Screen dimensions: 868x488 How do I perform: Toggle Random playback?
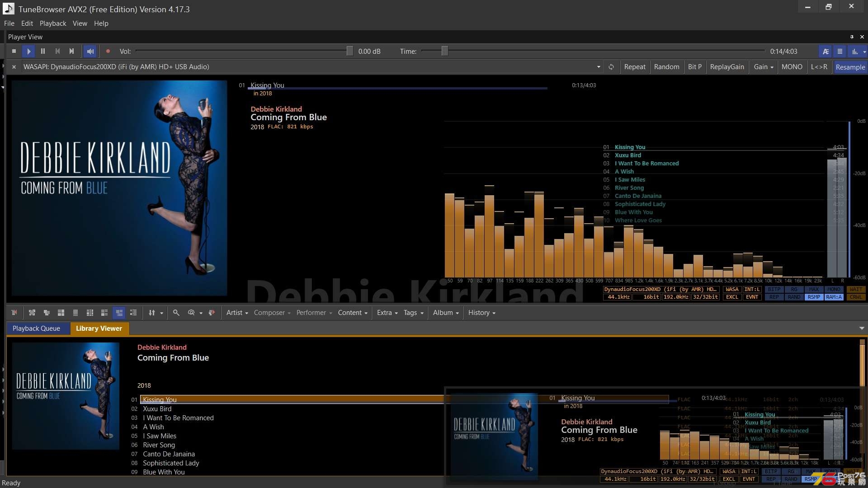(666, 67)
